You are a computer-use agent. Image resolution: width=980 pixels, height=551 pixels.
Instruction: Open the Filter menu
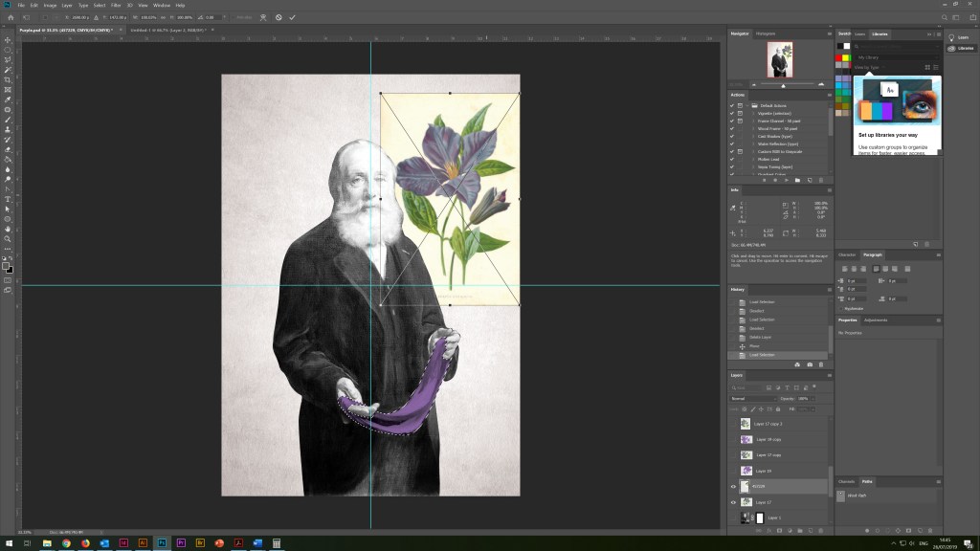pos(116,5)
